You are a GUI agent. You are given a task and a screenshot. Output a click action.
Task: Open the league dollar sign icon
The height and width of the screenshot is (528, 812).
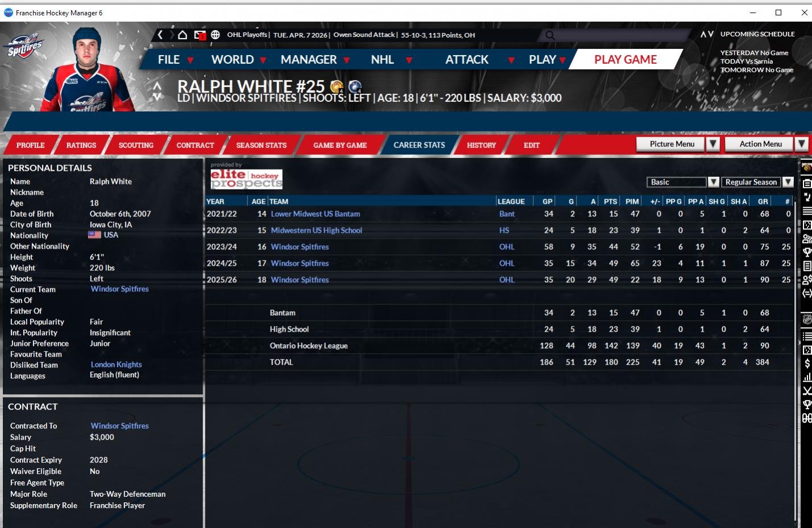click(x=807, y=364)
